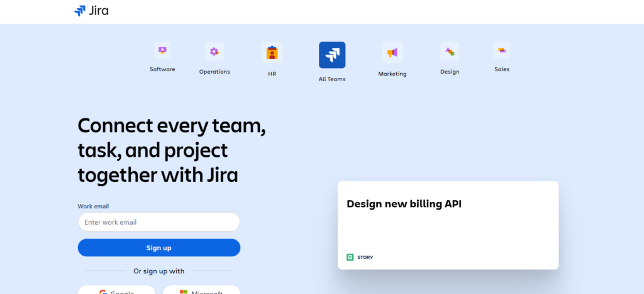Choose the Sales icon
Image resolution: width=644 pixels, height=294 pixels.
pos(502,50)
